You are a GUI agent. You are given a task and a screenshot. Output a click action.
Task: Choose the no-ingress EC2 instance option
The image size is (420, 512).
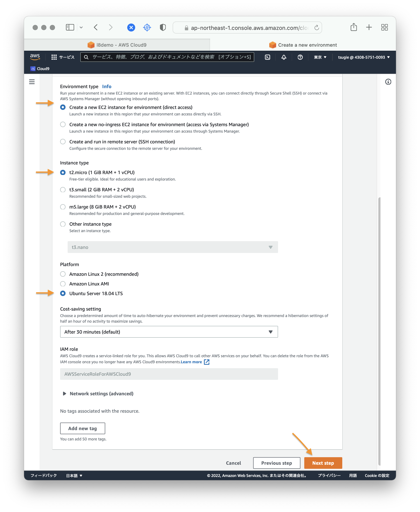(x=63, y=124)
